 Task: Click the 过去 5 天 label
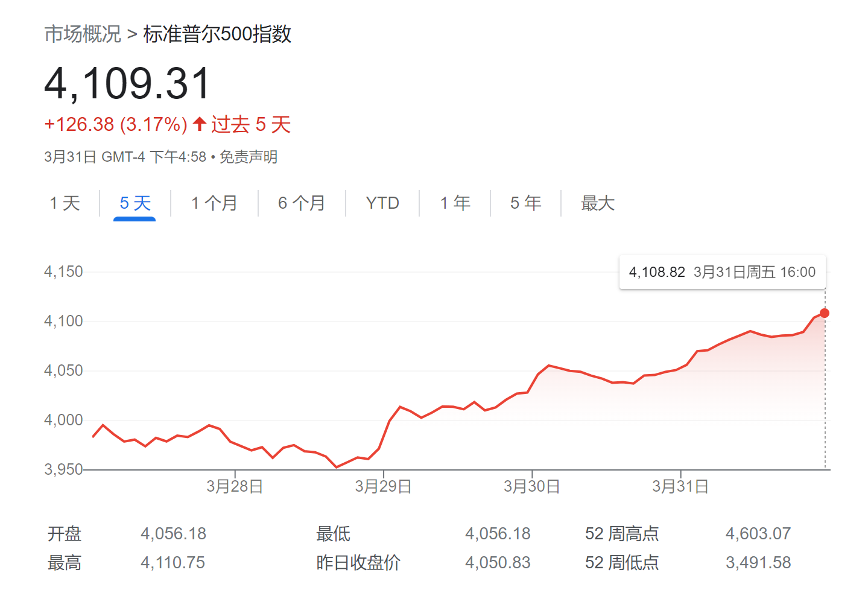(x=251, y=124)
